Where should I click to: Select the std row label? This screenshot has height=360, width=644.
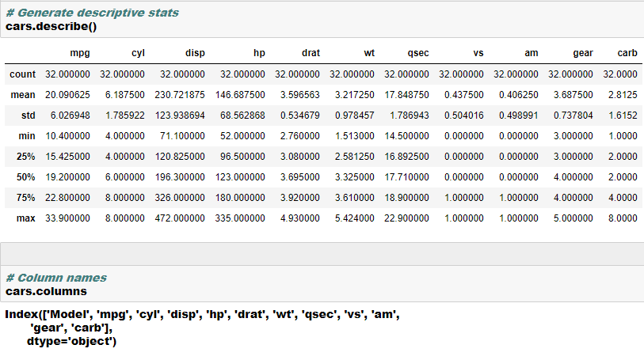coord(29,116)
